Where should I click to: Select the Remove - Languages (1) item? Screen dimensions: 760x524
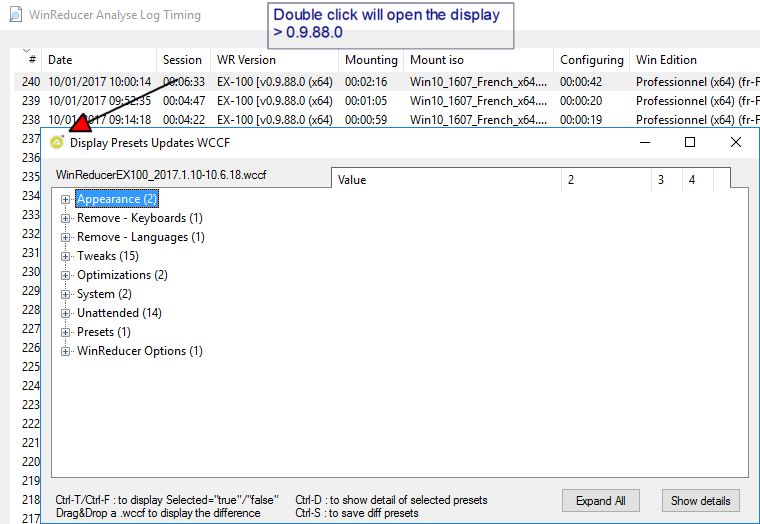141,237
